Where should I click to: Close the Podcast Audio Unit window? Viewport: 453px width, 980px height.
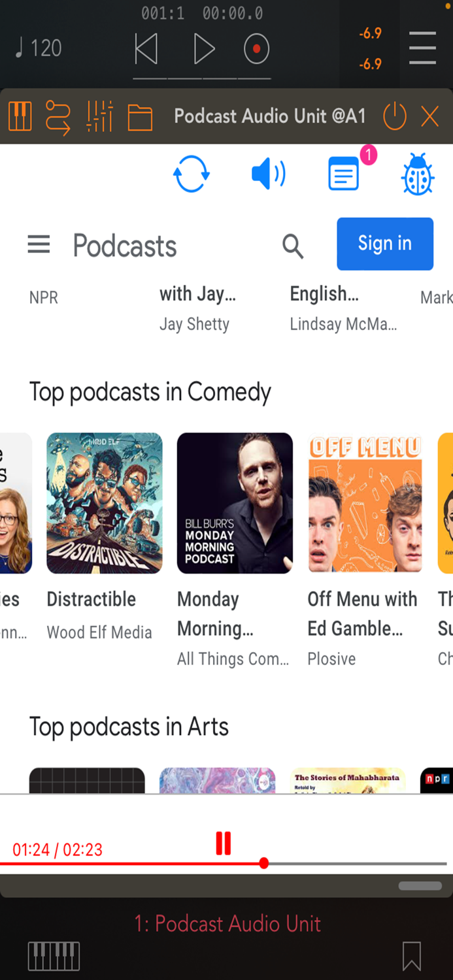click(429, 117)
